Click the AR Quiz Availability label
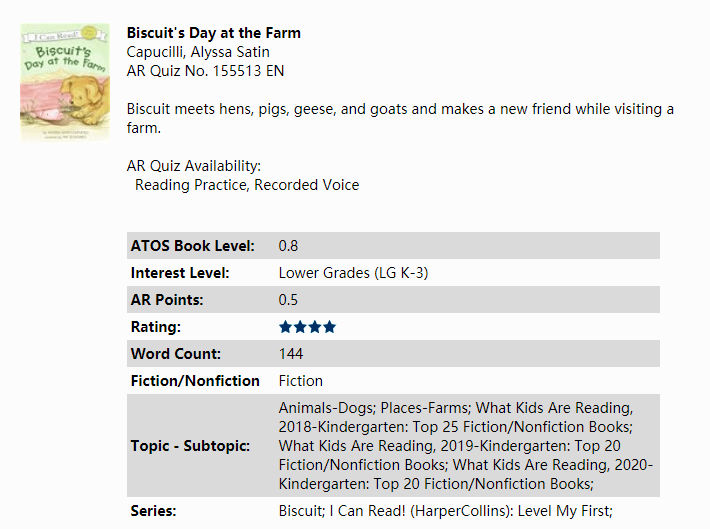This screenshot has width=710, height=529. pos(194,166)
